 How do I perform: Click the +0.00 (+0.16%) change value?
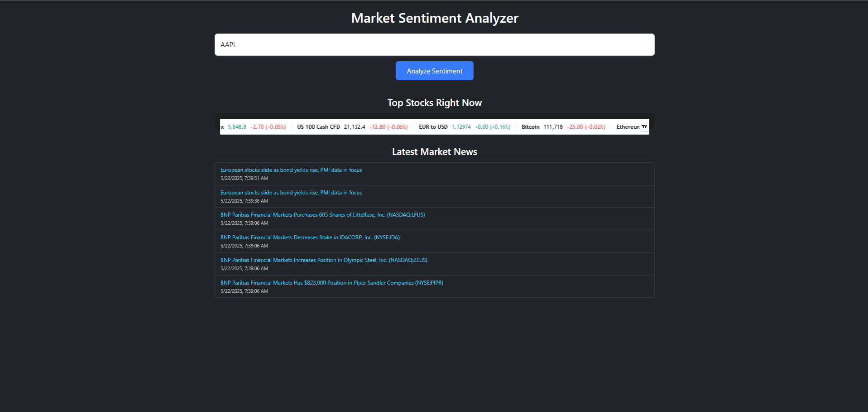493,127
